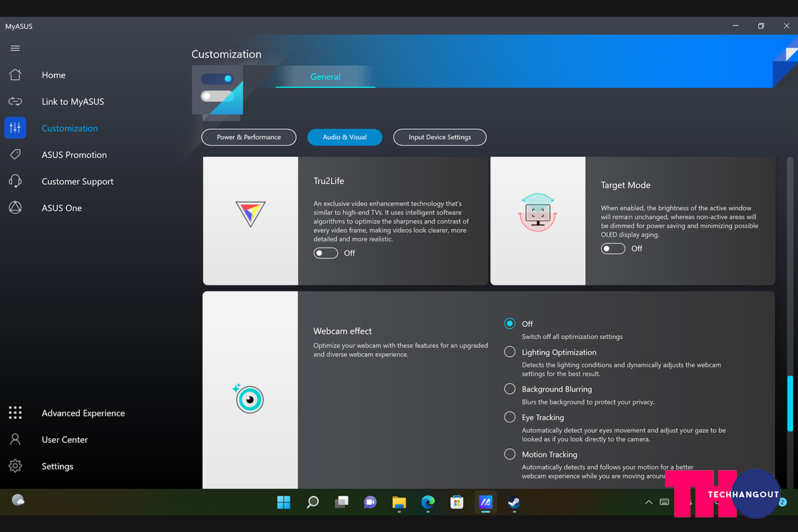Open Input Device Settings section

pos(440,137)
